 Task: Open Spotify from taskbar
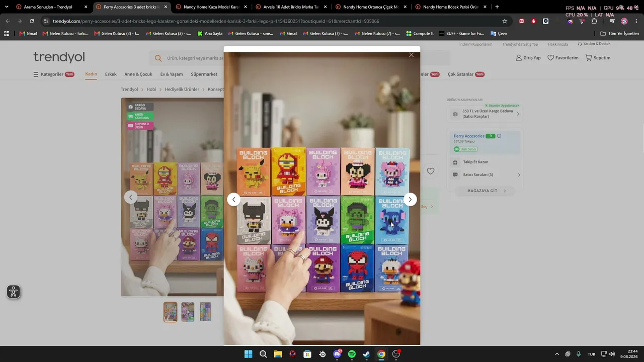[352, 354]
